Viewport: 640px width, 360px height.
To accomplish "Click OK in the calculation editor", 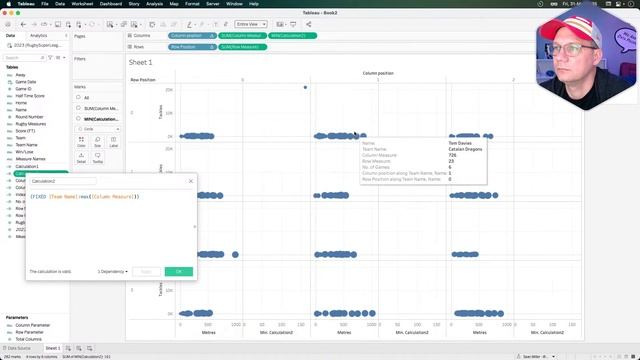I will (x=179, y=271).
